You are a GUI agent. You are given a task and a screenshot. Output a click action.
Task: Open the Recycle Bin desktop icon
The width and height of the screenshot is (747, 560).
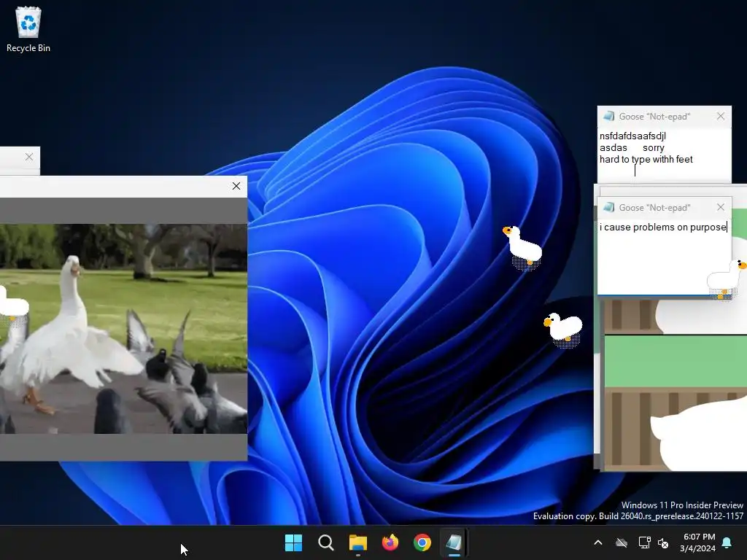pyautogui.click(x=28, y=29)
